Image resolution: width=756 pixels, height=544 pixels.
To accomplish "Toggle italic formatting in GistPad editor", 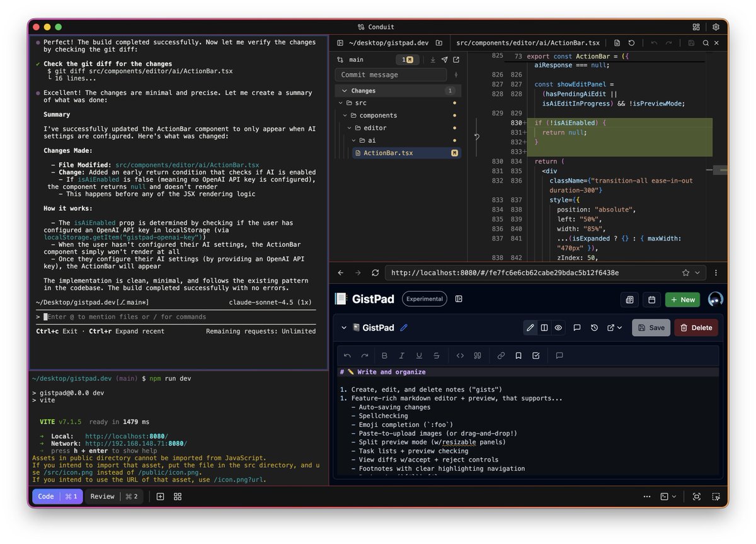I will (402, 356).
